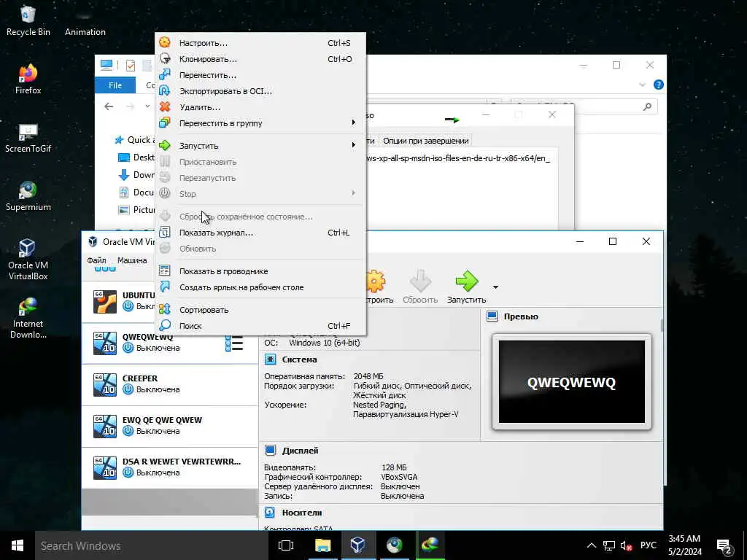The image size is (747, 560).
Task: Select the CREEPER virtual machine
Action: (x=170, y=384)
